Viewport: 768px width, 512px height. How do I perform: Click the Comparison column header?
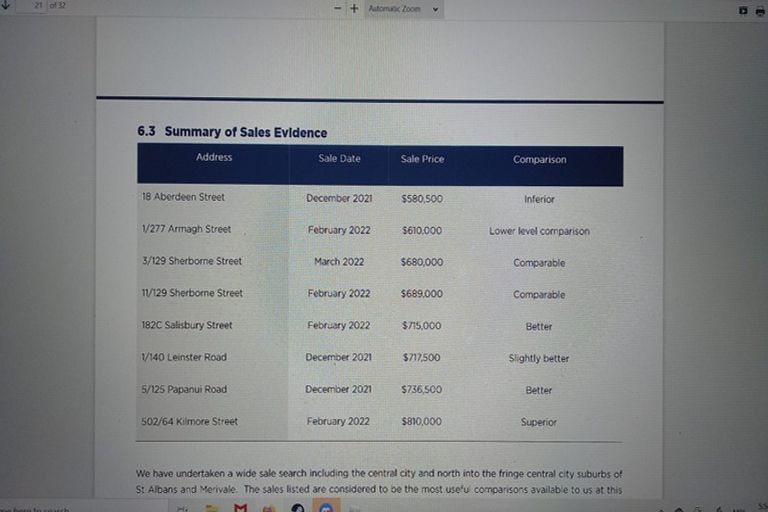click(x=539, y=160)
